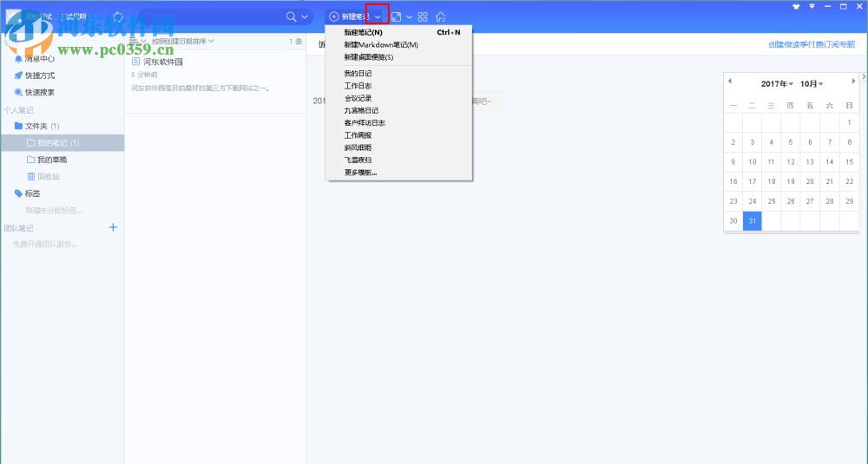
Task: Open the search options chevron
Action: (x=305, y=16)
